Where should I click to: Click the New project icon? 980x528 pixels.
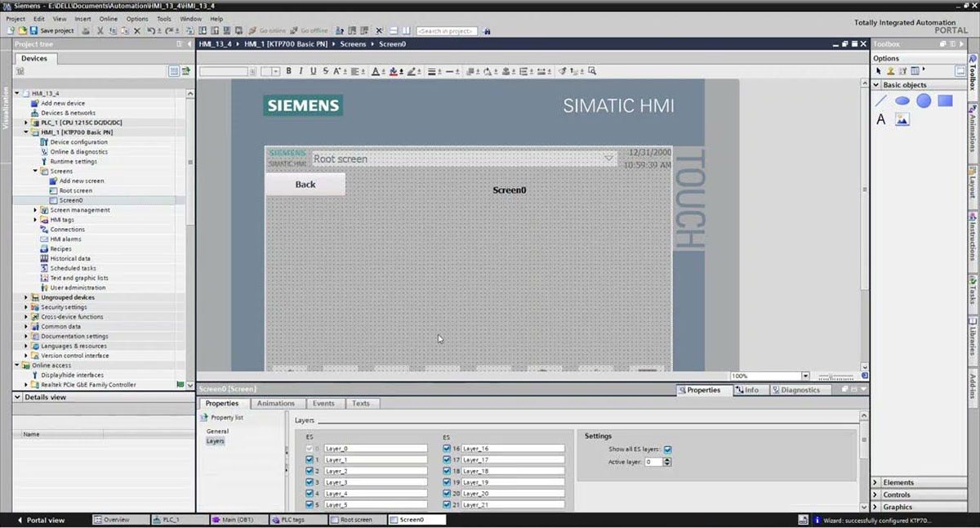click(11, 31)
